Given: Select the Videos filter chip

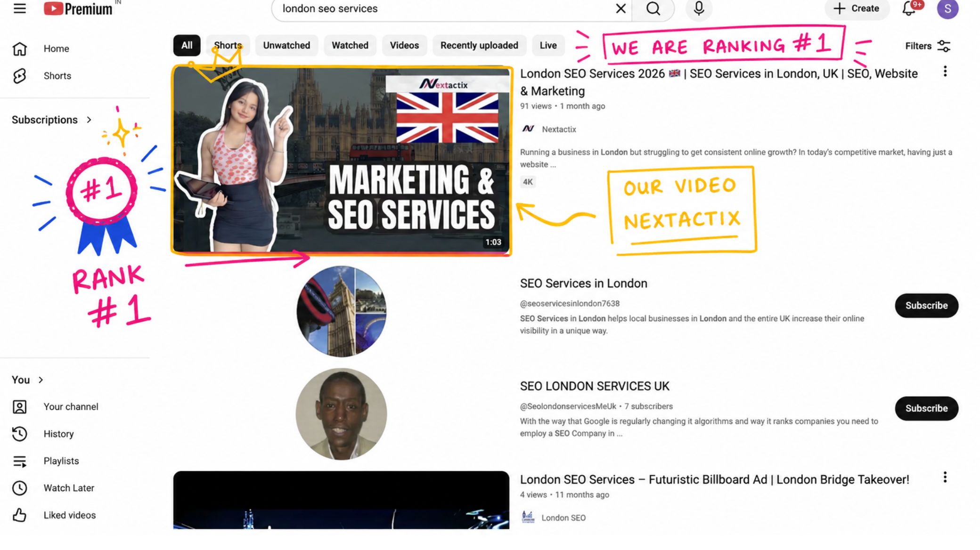Looking at the screenshot, I should pos(404,45).
